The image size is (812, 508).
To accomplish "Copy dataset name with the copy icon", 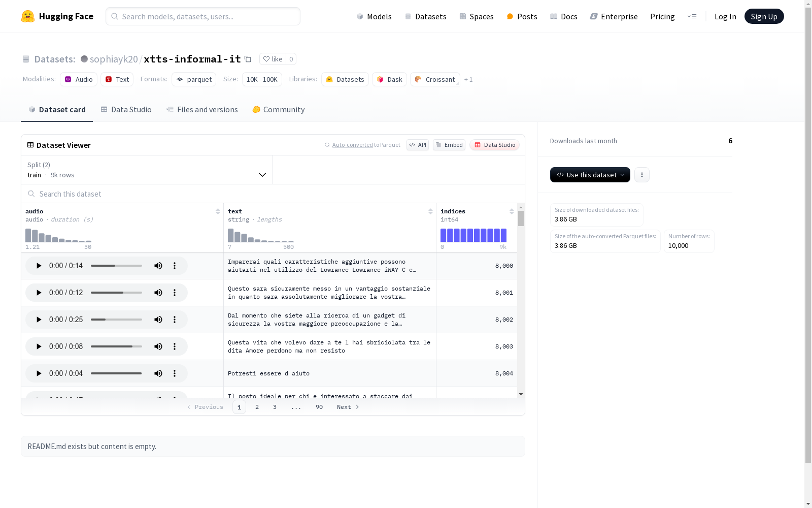I will pyautogui.click(x=248, y=59).
